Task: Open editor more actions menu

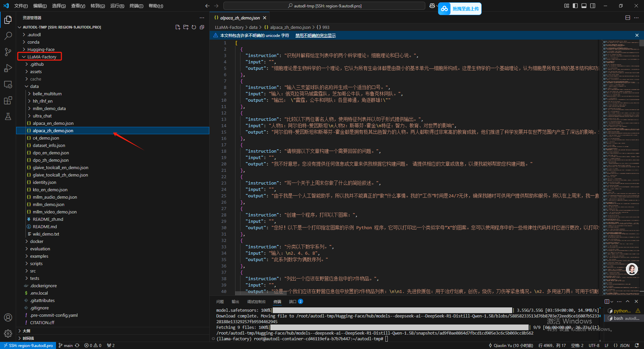Action: tap(636, 18)
